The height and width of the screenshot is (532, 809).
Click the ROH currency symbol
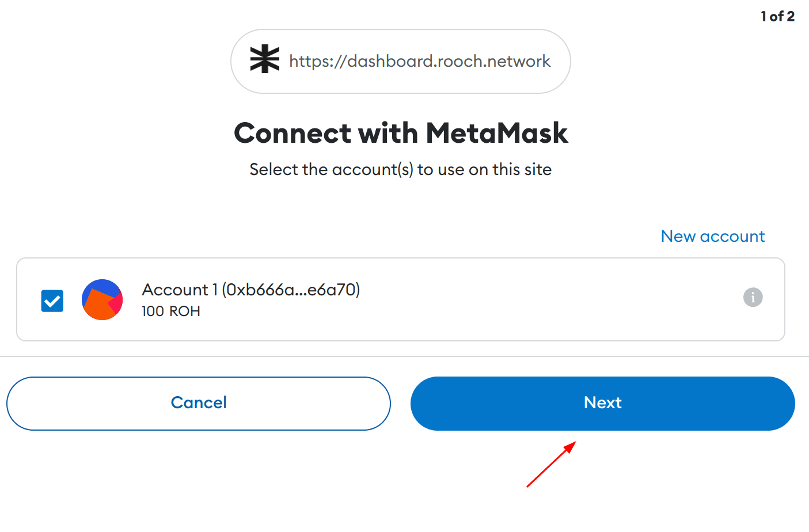[185, 311]
